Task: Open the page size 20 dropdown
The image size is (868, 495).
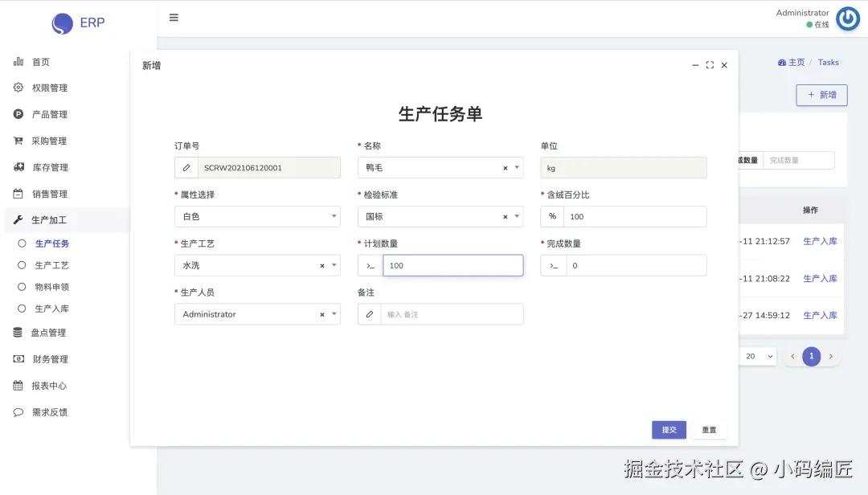Action: pos(759,356)
